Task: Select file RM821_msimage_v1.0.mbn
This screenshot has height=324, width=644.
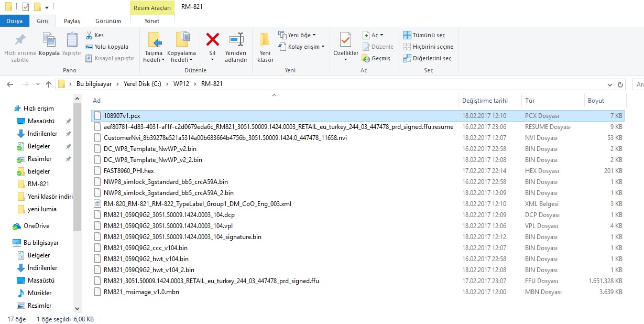Action: coord(358,291)
